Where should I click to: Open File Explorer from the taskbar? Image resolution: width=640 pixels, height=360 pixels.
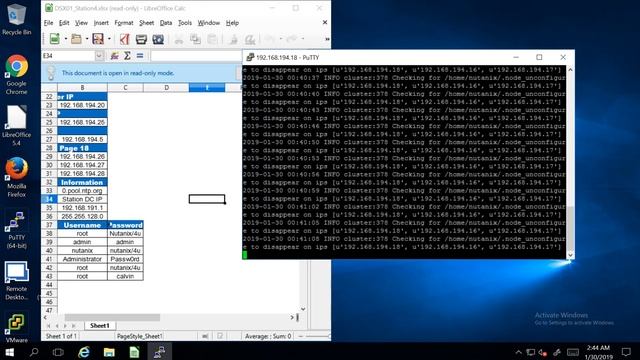[109, 352]
